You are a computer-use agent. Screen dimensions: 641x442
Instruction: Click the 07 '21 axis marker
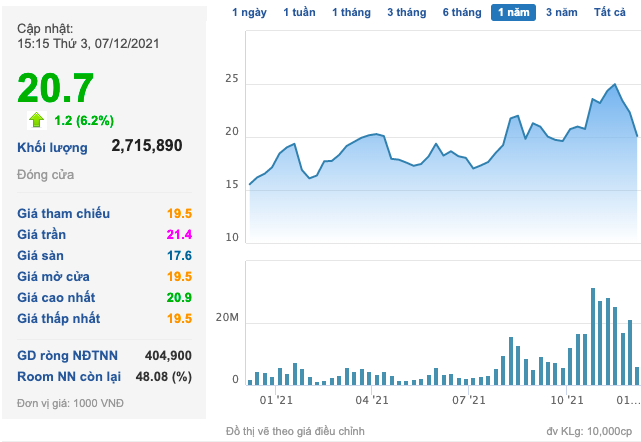click(468, 400)
